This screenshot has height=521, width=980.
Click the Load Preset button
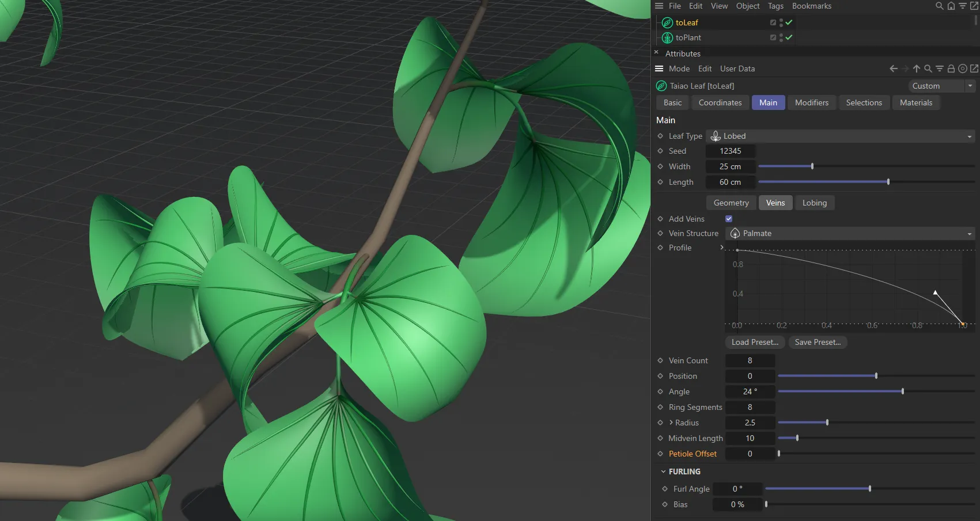coord(754,342)
